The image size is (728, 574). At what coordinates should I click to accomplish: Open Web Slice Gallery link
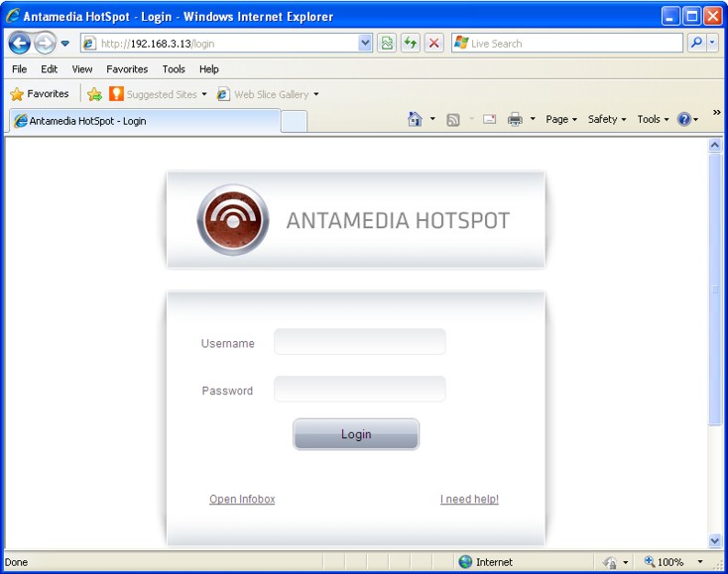pyautogui.click(x=263, y=94)
